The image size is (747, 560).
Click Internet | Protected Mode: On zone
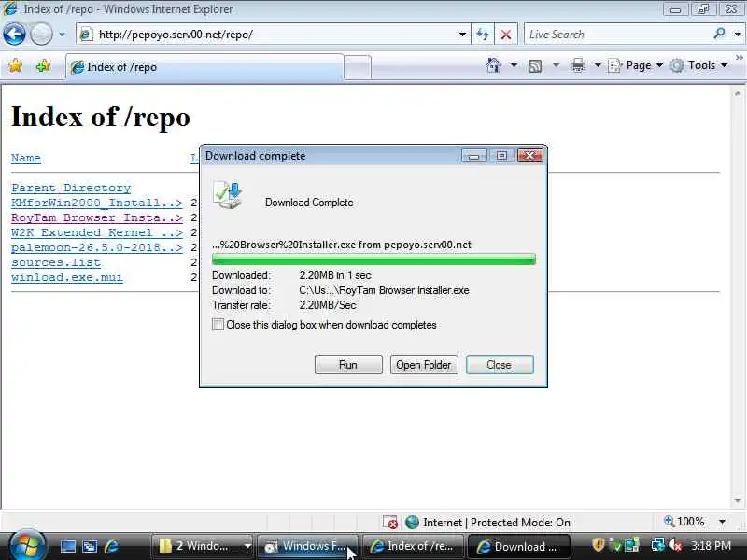[x=487, y=523]
